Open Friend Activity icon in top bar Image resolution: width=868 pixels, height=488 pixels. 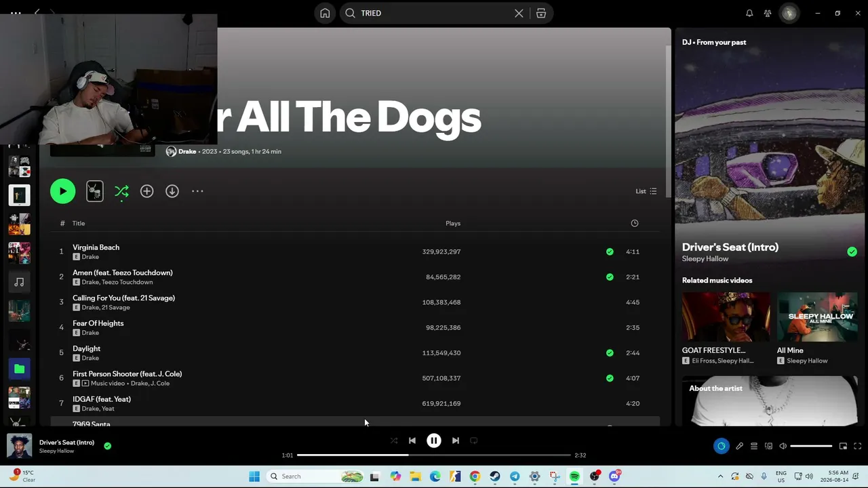[x=768, y=13]
